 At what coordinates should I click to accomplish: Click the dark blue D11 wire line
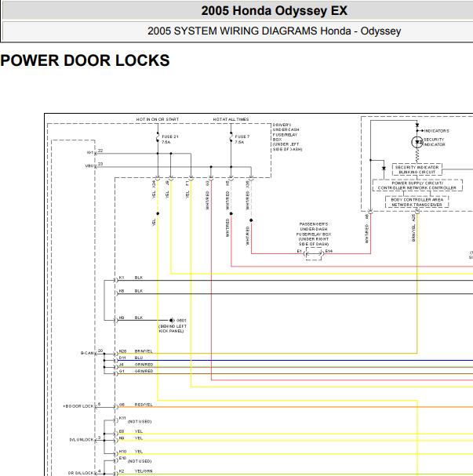coord(295,361)
